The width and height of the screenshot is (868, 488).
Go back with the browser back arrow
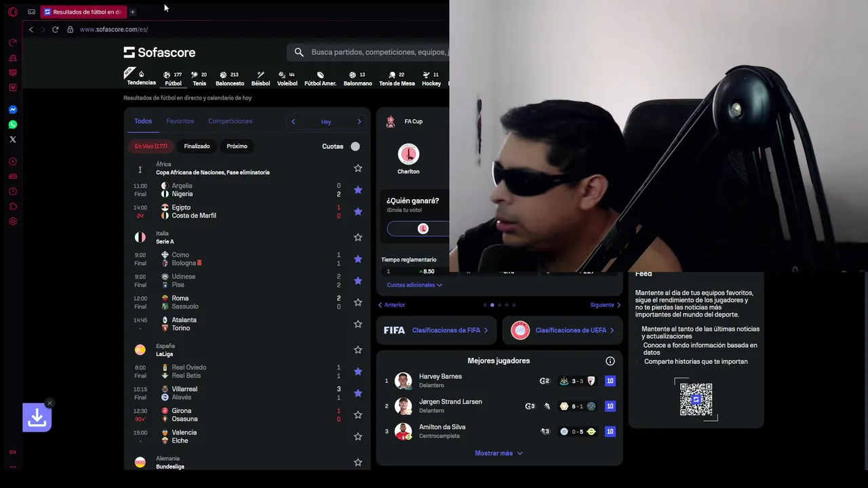click(x=31, y=29)
